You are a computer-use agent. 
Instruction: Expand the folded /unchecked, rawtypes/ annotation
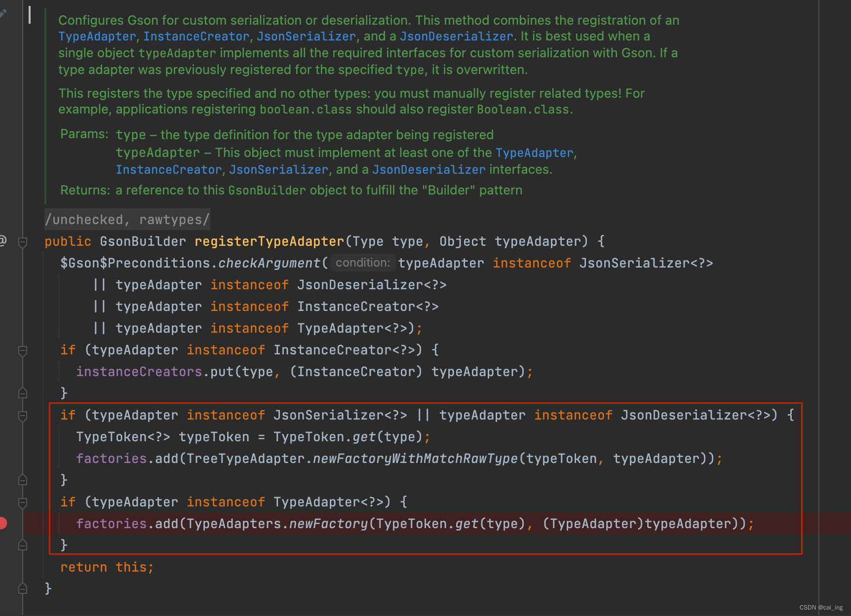click(x=127, y=220)
